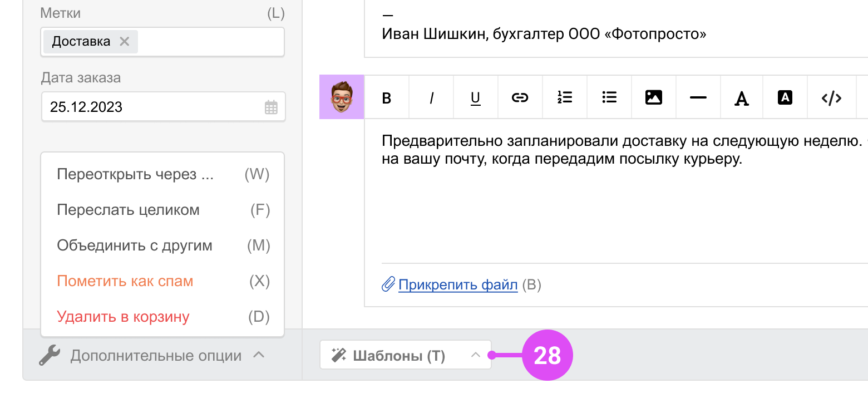Change the text font color
868x403 pixels.
pyautogui.click(x=741, y=98)
